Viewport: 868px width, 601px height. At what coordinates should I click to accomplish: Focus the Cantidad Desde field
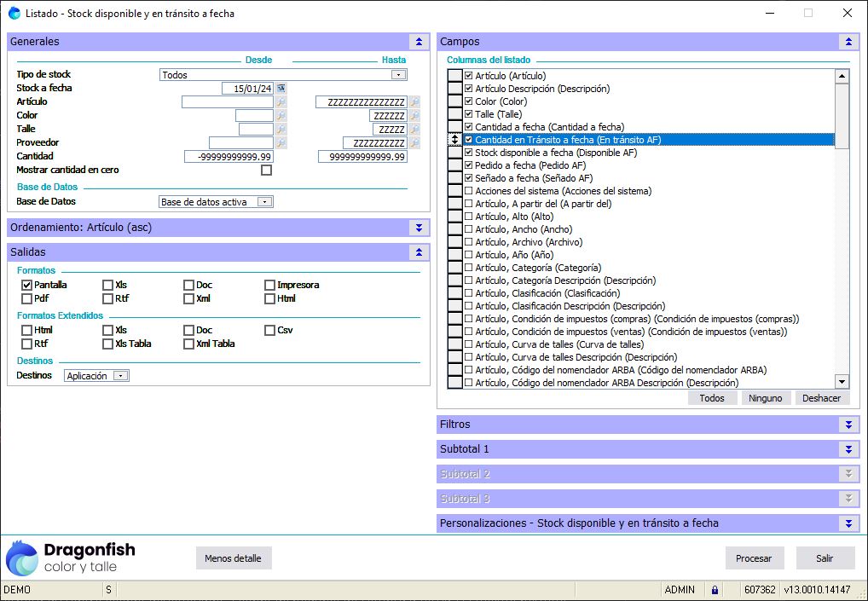[229, 157]
